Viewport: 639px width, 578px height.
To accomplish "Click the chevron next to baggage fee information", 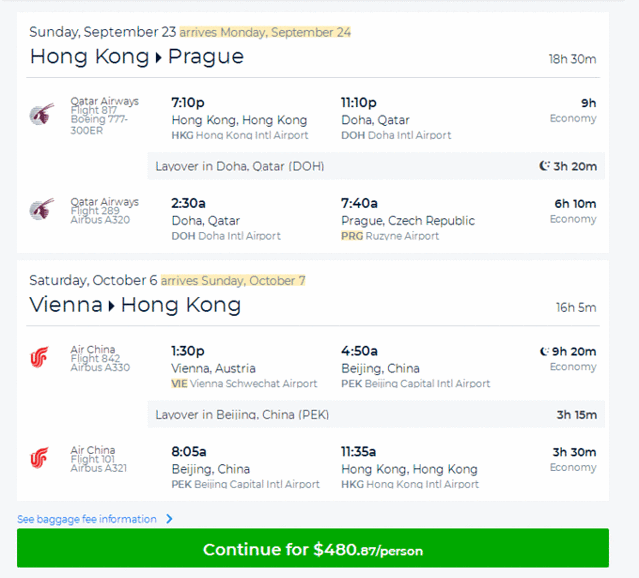I will [x=170, y=519].
